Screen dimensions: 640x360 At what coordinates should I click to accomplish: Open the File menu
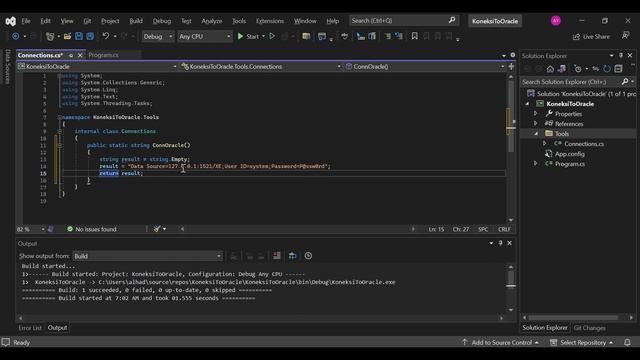26,21
